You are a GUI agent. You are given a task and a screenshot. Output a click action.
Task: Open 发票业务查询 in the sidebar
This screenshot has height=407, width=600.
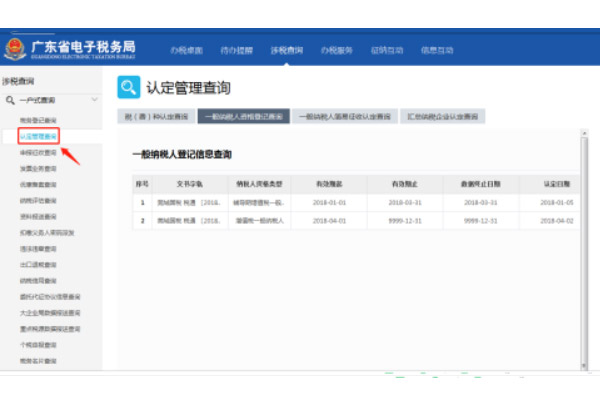tap(38, 169)
